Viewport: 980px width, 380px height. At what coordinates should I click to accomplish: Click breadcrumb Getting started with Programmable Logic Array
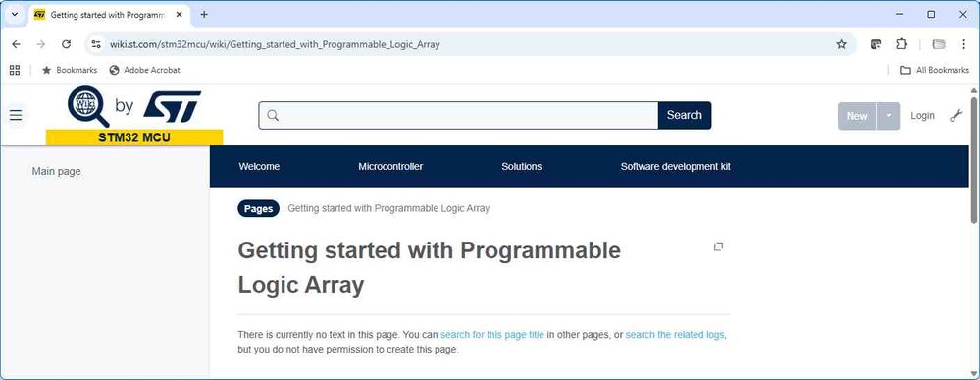coord(388,208)
